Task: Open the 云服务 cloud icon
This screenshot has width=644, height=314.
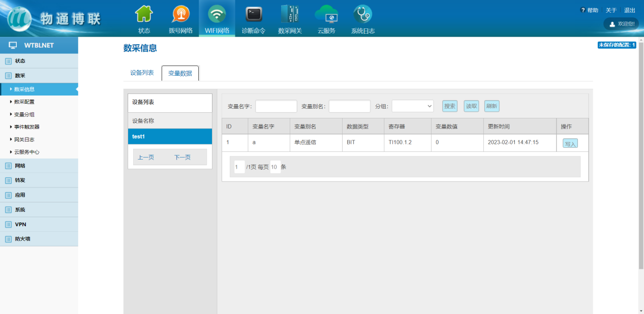Action: [326, 14]
